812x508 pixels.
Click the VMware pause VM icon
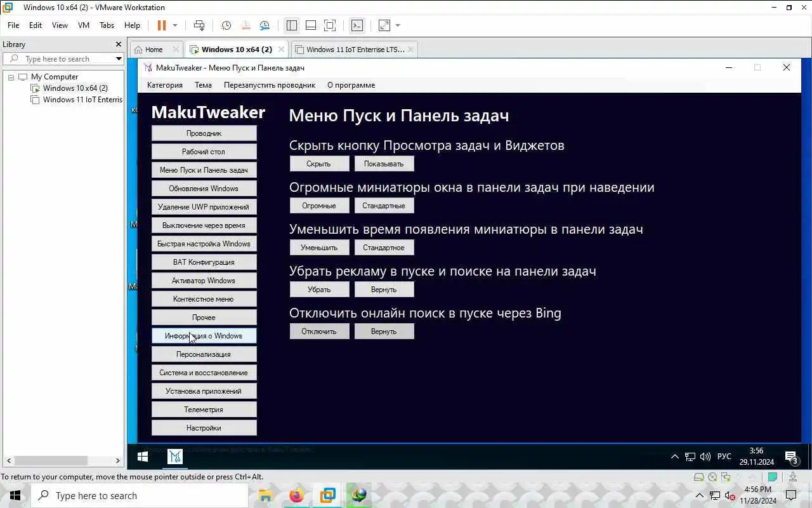click(162, 25)
